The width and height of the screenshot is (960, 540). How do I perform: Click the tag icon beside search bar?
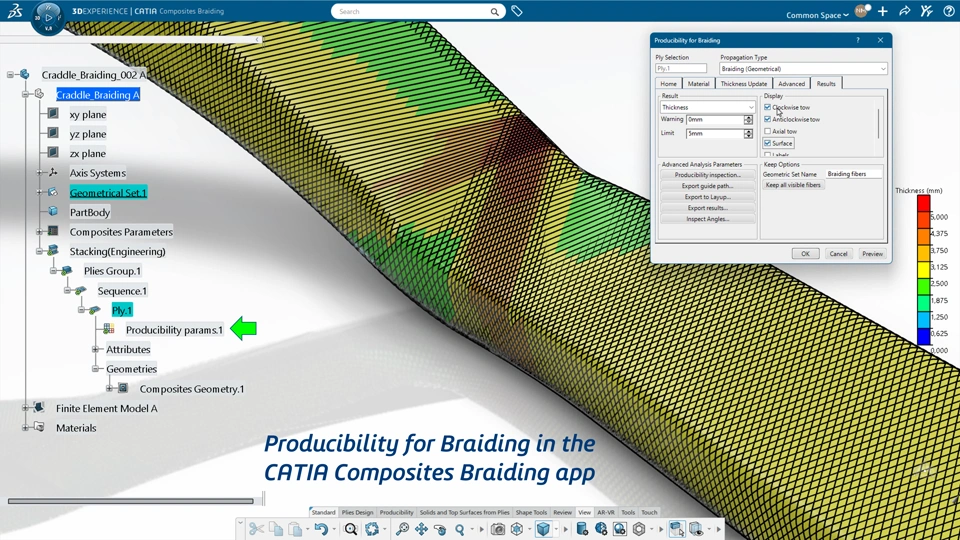pyautogui.click(x=517, y=11)
